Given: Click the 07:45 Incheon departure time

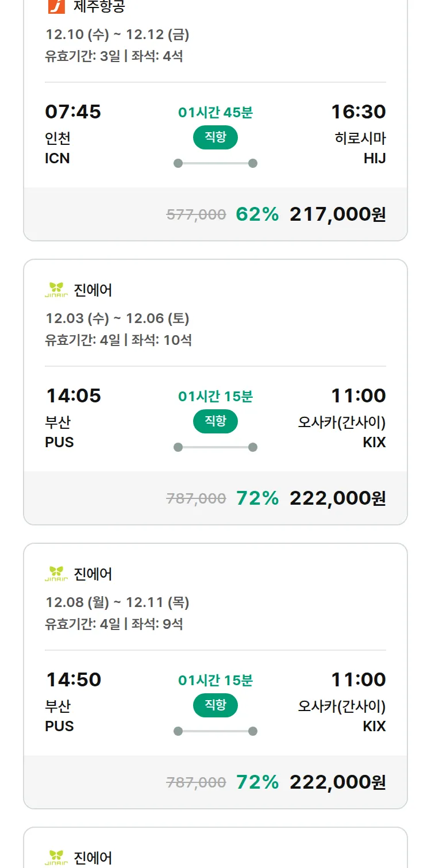Looking at the screenshot, I should [73, 112].
